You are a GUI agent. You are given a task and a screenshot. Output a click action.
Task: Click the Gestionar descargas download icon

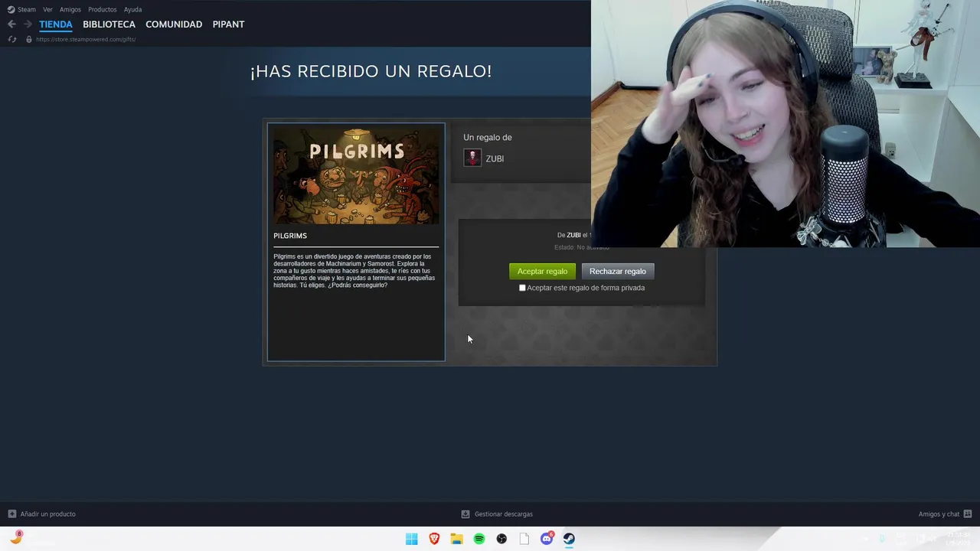click(465, 514)
